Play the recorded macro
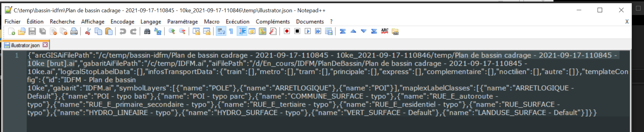Viewport: 644px width, 132px height. coord(307,31)
